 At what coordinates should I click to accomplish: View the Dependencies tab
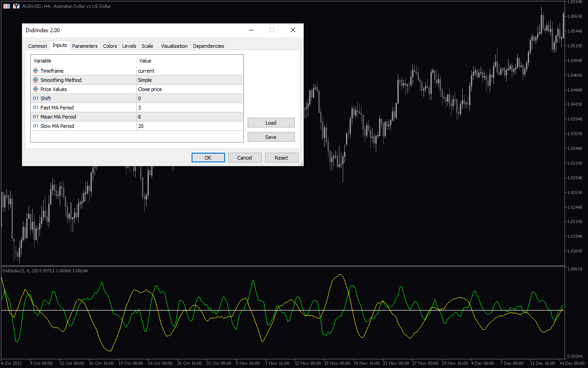pos(209,46)
